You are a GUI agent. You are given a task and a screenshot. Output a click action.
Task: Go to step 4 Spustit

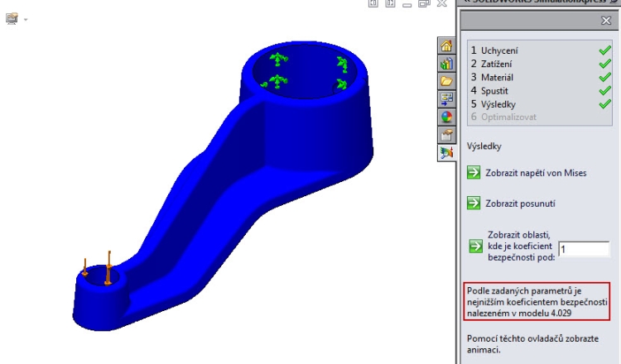click(x=489, y=91)
